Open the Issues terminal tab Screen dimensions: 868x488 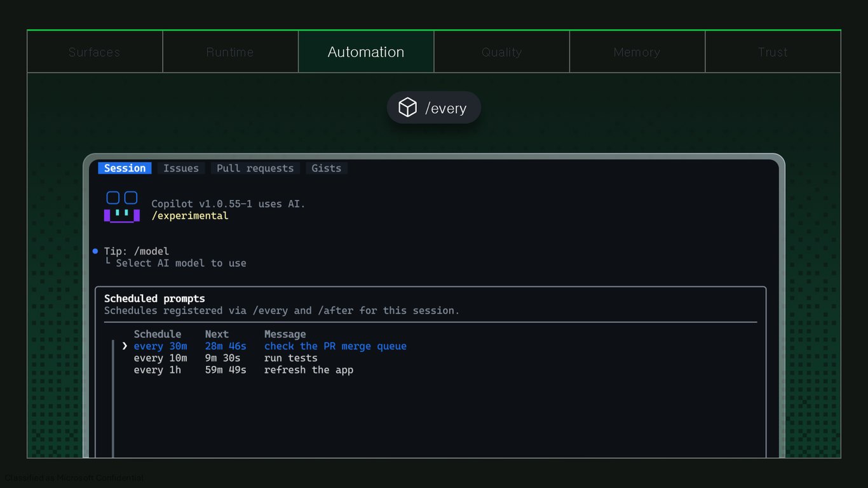(x=181, y=168)
